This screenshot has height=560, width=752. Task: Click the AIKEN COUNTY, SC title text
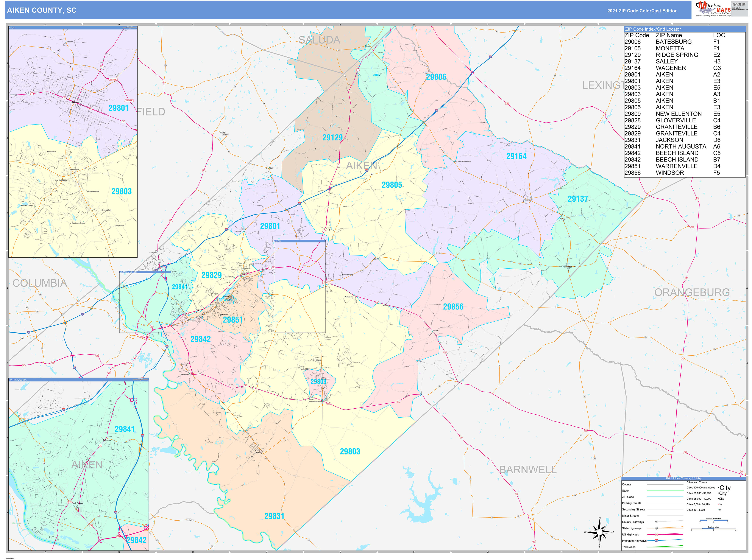(42, 11)
